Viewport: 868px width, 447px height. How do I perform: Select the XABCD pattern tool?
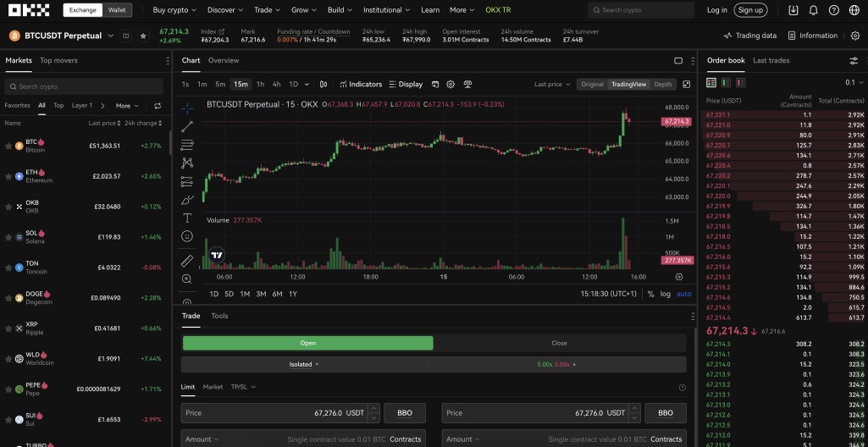(187, 163)
